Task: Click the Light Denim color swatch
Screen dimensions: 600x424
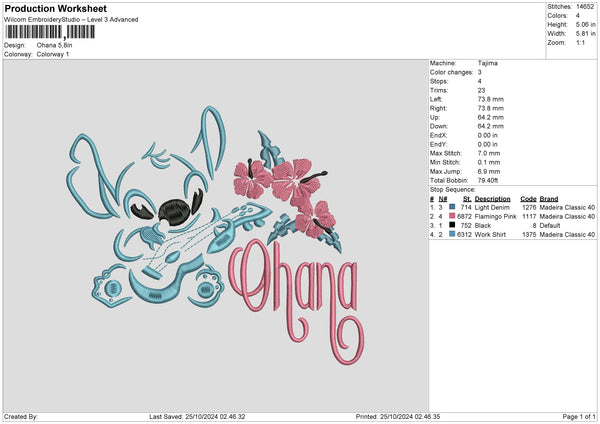Action: 455,207
